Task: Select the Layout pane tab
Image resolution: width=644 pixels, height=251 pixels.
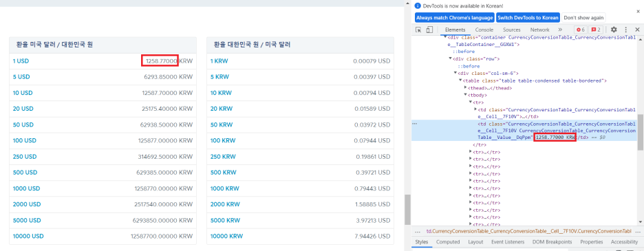Action: point(475,242)
